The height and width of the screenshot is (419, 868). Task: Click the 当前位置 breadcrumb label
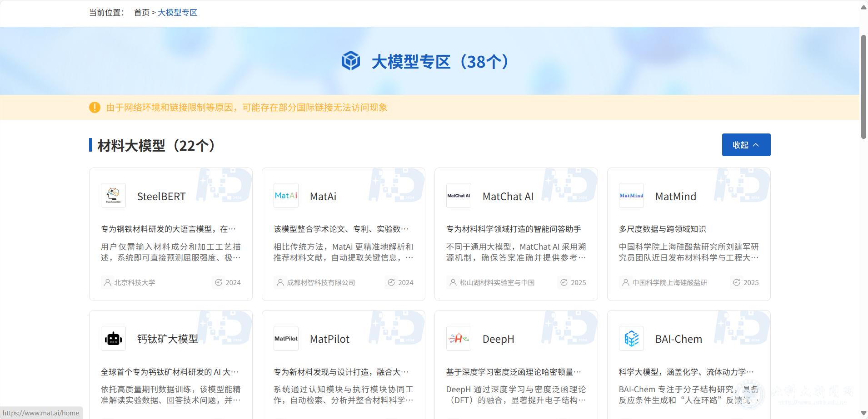pos(107,13)
